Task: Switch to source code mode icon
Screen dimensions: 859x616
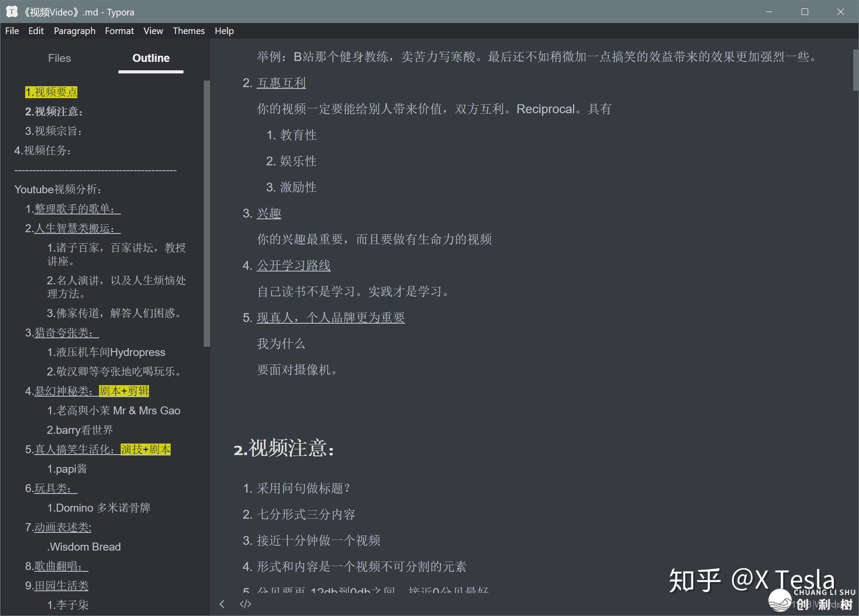Action: pos(245,604)
